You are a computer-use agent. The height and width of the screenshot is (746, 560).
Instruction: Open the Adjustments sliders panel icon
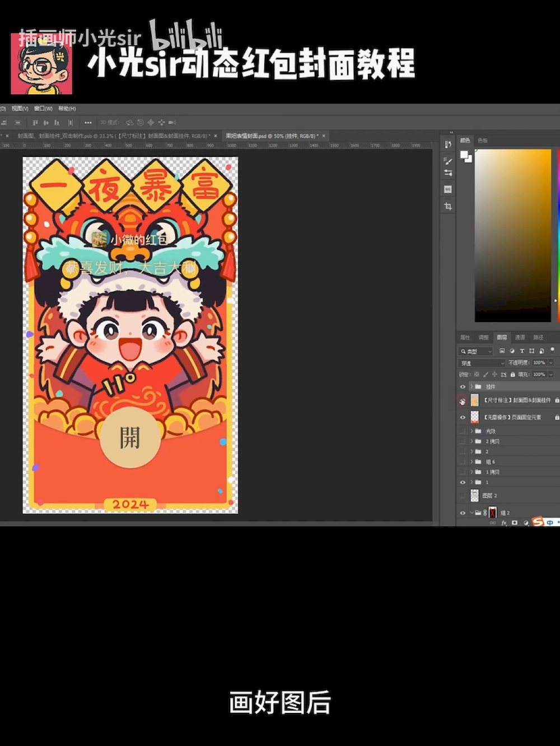click(x=448, y=173)
